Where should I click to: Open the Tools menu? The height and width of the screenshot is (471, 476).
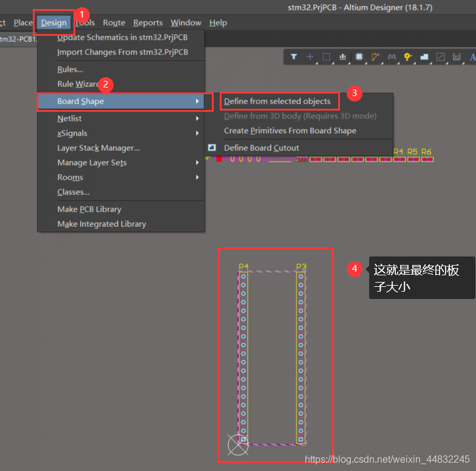[85, 23]
